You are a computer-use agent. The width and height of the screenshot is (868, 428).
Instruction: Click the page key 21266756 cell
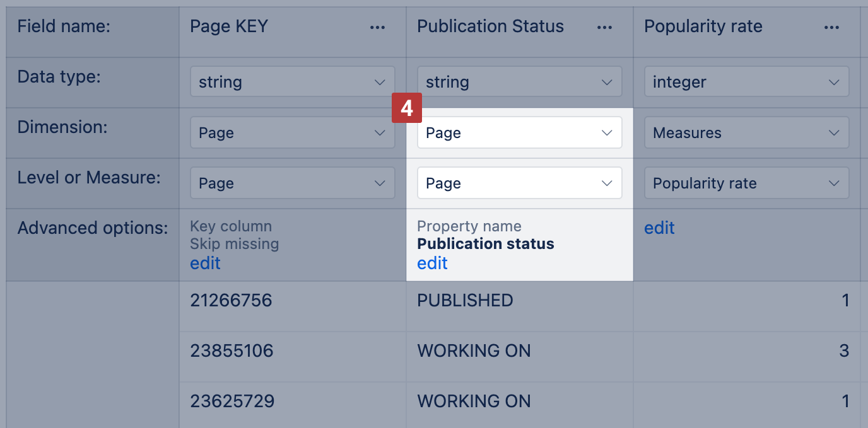click(231, 301)
